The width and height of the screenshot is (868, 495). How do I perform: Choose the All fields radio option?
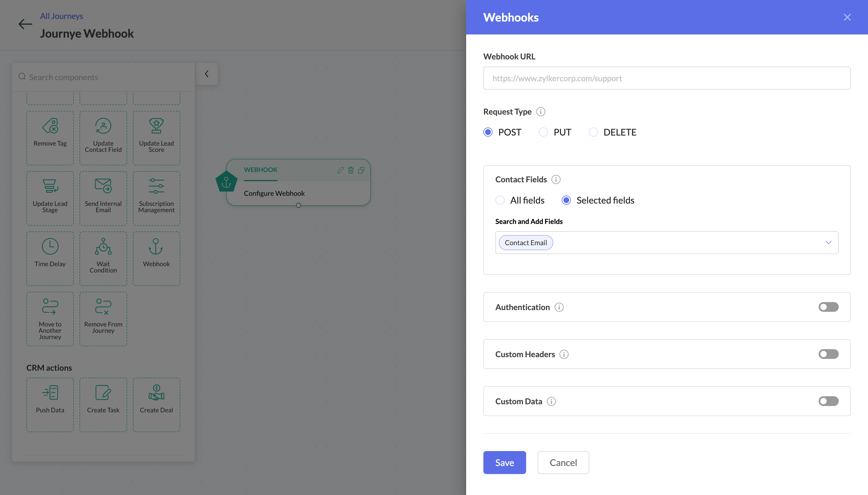pyautogui.click(x=500, y=200)
